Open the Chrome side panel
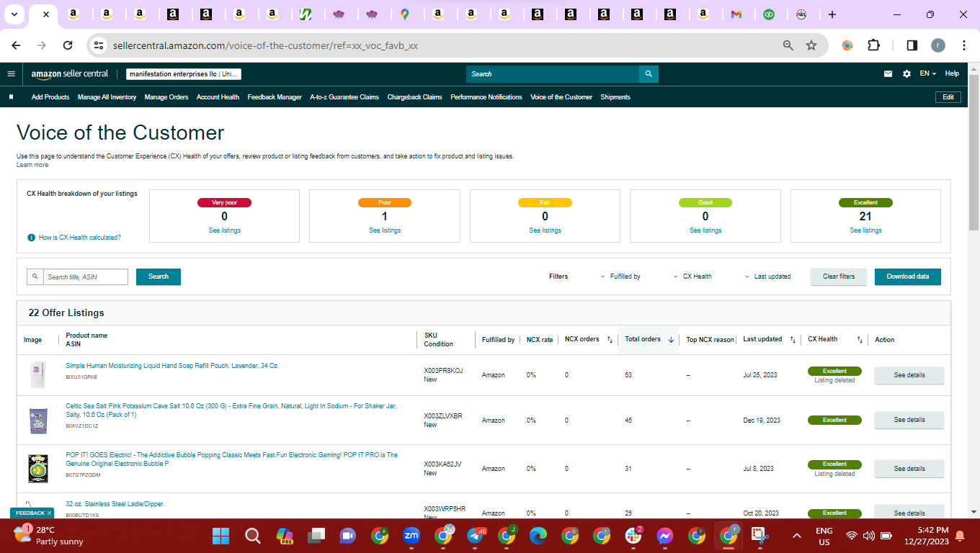Viewport: 980px width, 553px height. (x=912, y=45)
